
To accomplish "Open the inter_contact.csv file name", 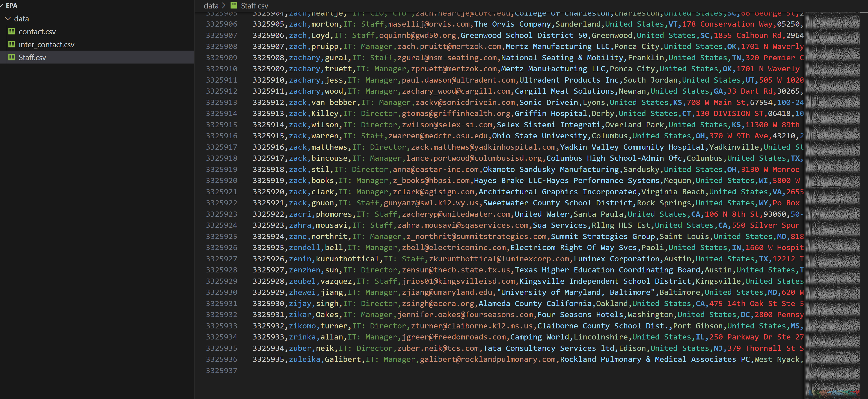I will [x=47, y=44].
